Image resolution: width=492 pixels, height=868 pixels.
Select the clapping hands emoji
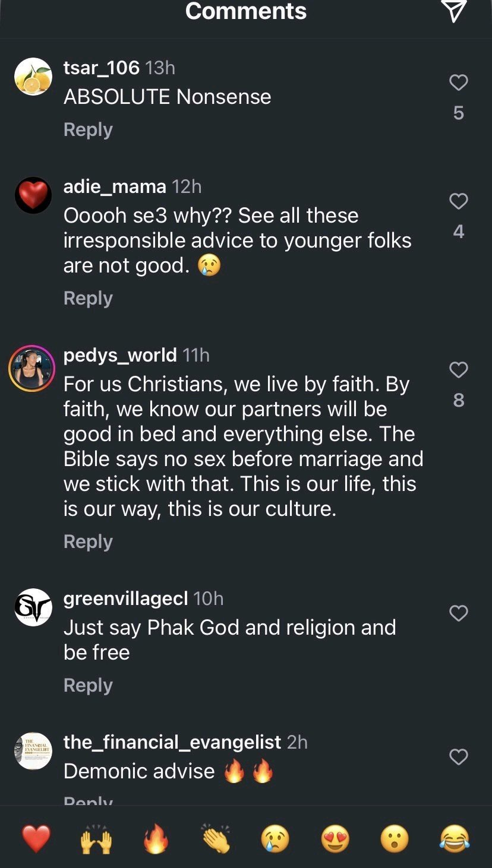(x=216, y=840)
